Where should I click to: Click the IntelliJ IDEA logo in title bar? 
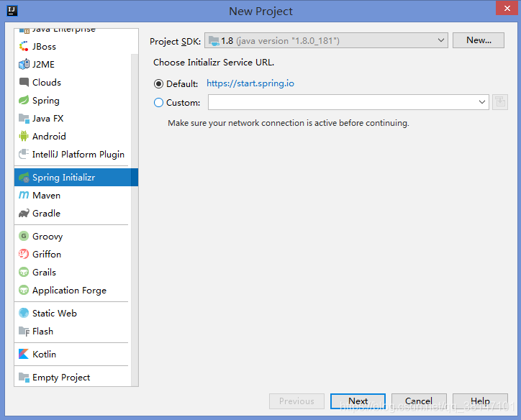pyautogui.click(x=12, y=11)
